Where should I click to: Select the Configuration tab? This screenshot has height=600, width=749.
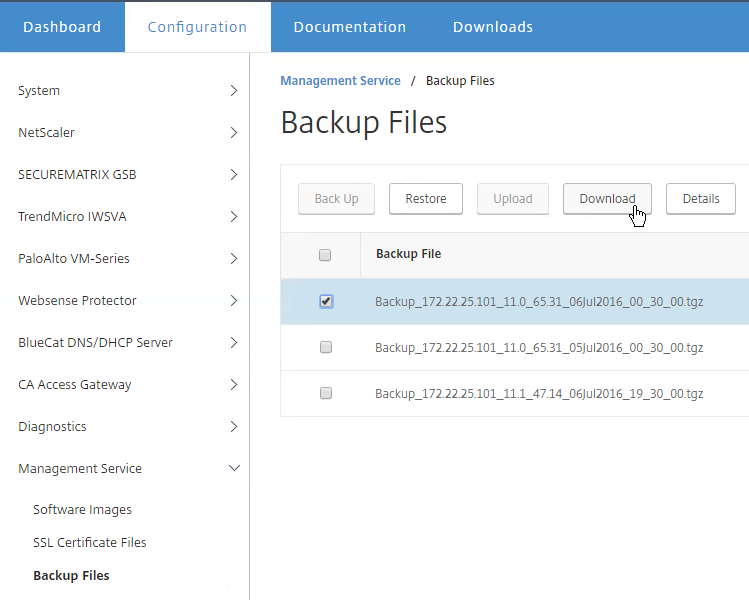coord(197,27)
